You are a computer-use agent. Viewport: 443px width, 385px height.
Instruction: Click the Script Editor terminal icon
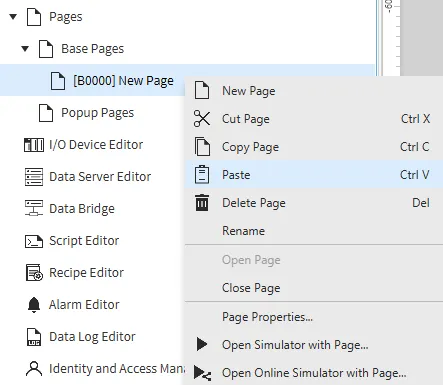tap(34, 241)
